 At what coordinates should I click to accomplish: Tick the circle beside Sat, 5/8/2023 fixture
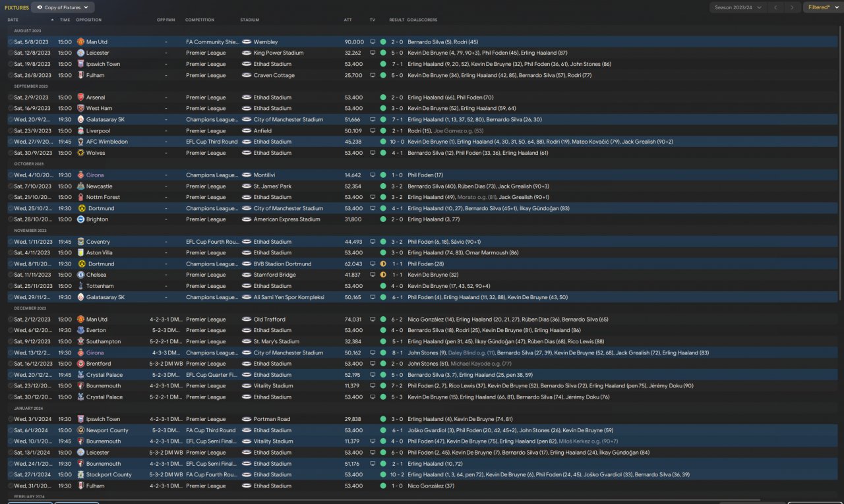pyautogui.click(x=11, y=42)
